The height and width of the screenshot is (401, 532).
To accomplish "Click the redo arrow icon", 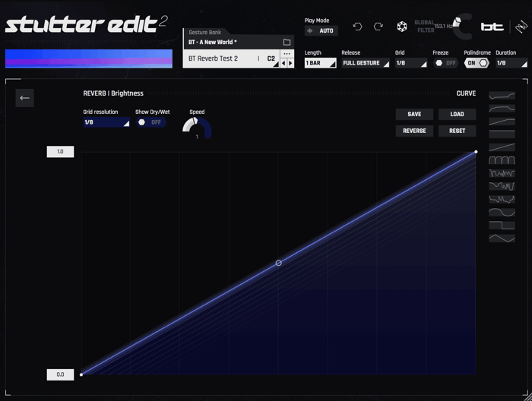I will point(378,27).
